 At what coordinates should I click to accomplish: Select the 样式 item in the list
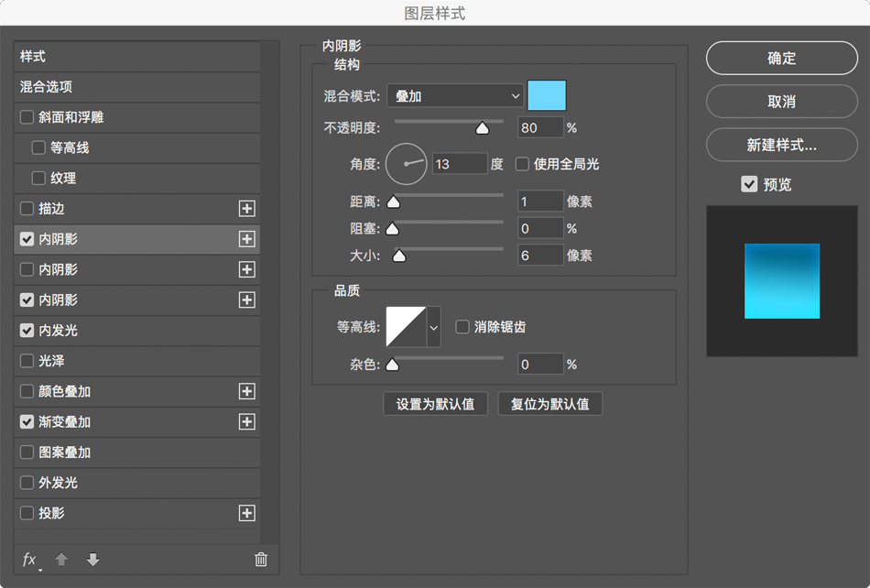coord(136,57)
